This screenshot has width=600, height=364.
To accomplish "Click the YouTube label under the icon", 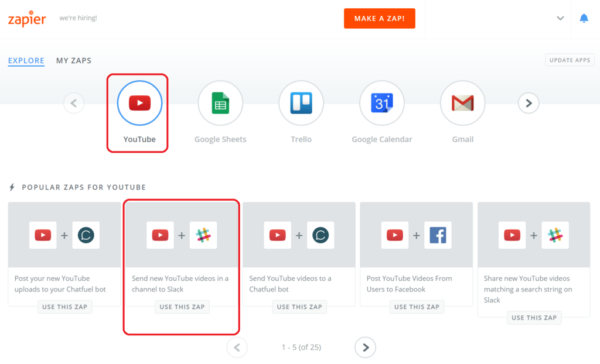I will click(x=139, y=139).
